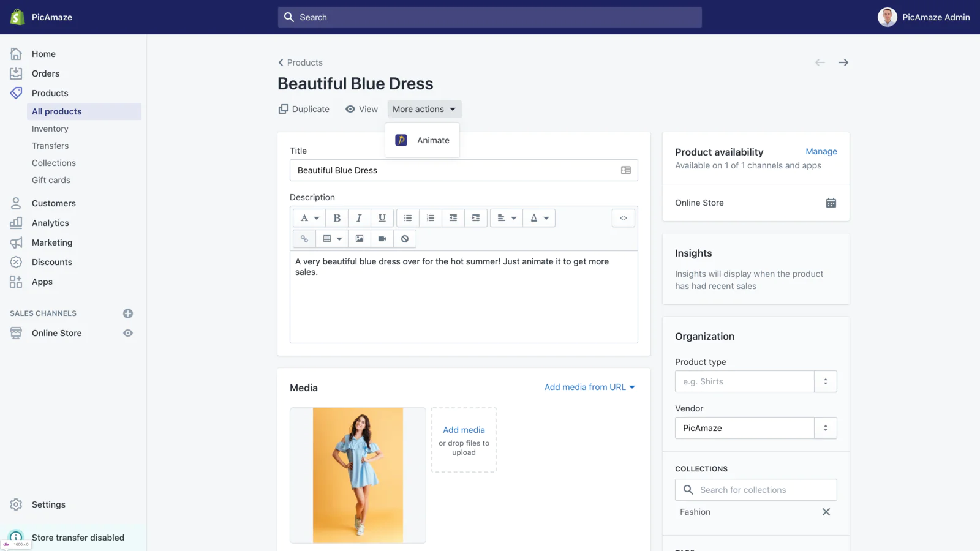
Task: Clear formatting in description
Action: [x=405, y=239]
